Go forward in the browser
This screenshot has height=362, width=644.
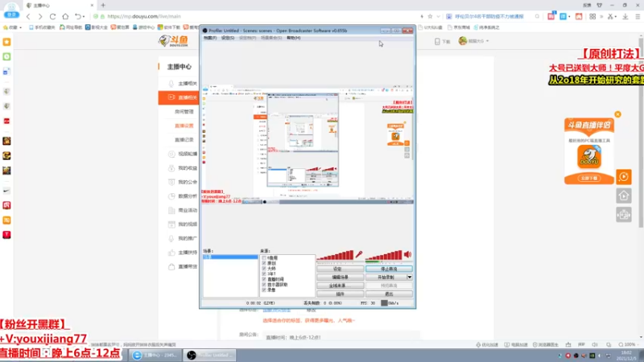pyautogui.click(x=39, y=16)
